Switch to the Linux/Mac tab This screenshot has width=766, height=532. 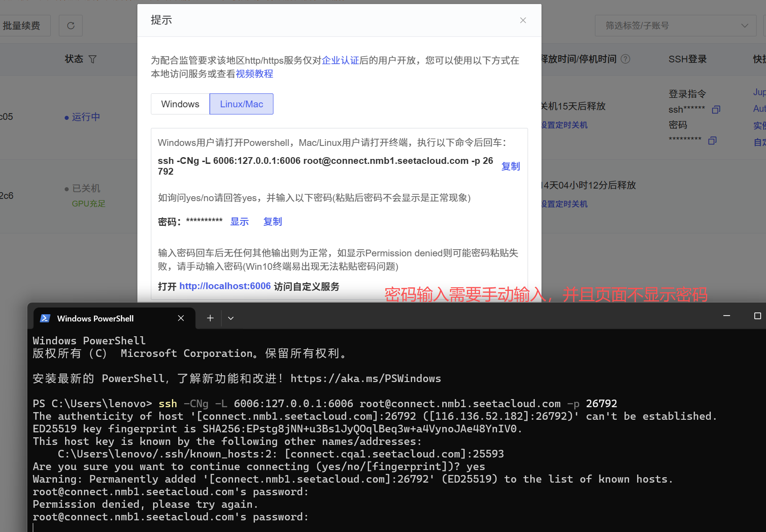[x=242, y=104]
